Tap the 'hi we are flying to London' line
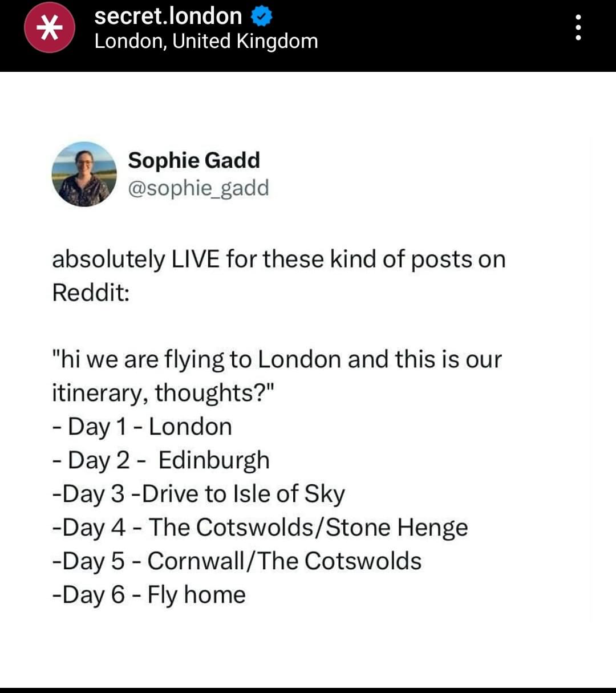This screenshot has width=616, height=693. (x=277, y=360)
